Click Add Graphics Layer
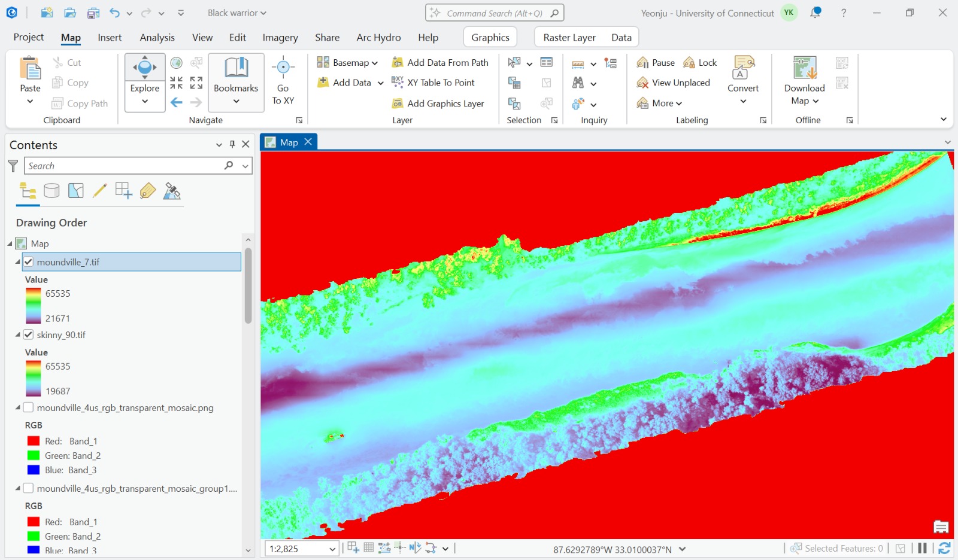The width and height of the screenshot is (958, 560). pos(438,104)
